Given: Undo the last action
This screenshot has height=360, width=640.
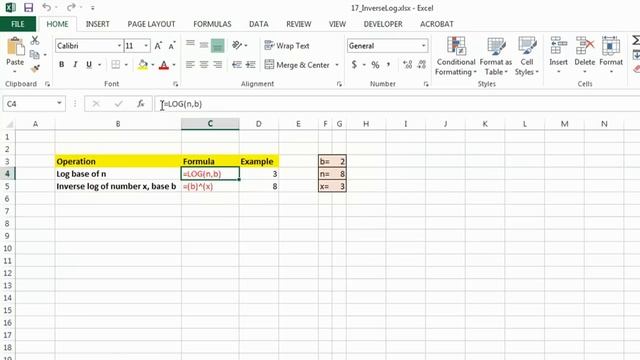Looking at the screenshot, I should pos(47,7).
